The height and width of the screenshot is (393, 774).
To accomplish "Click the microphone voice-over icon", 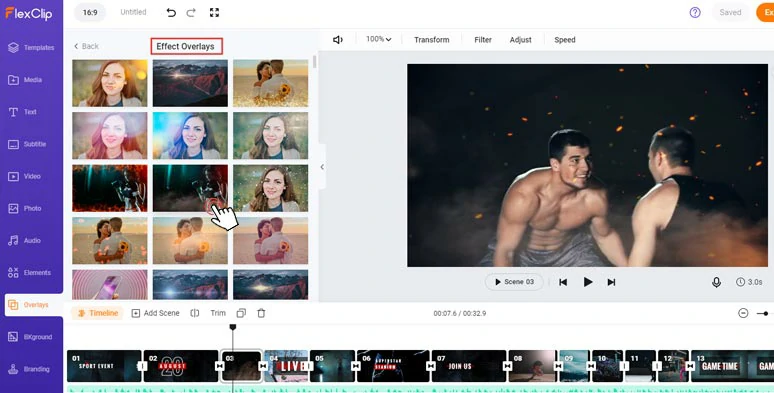I will click(x=716, y=282).
